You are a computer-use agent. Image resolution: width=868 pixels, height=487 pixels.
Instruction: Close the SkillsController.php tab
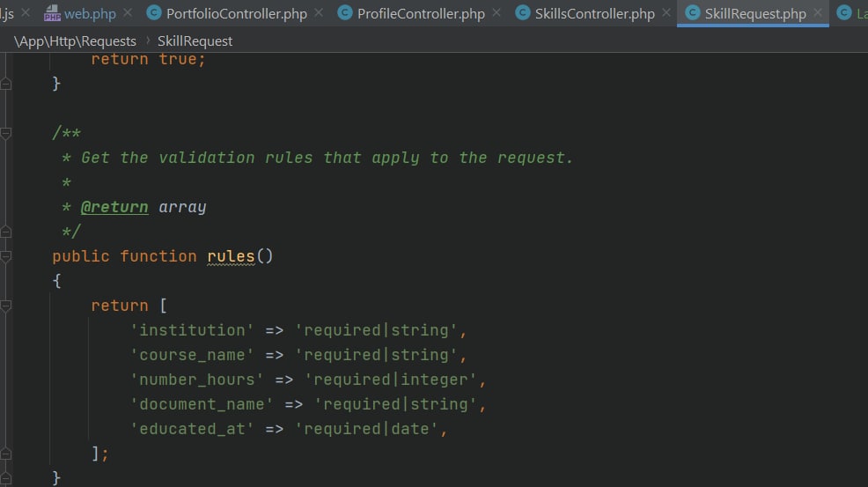click(x=666, y=12)
